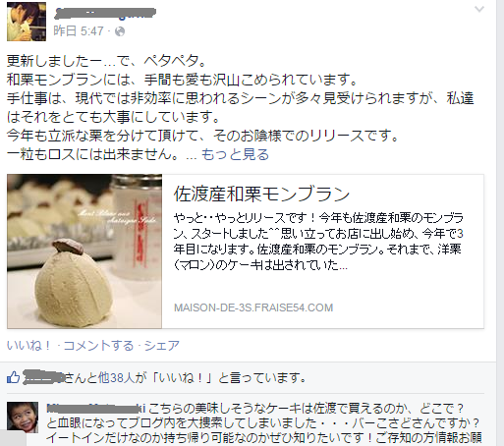Click the link preview description text

point(318,241)
